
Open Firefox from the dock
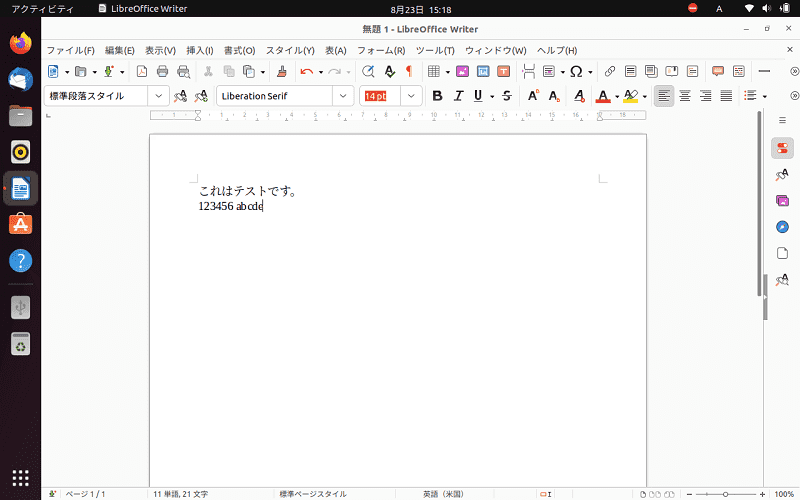(20, 43)
